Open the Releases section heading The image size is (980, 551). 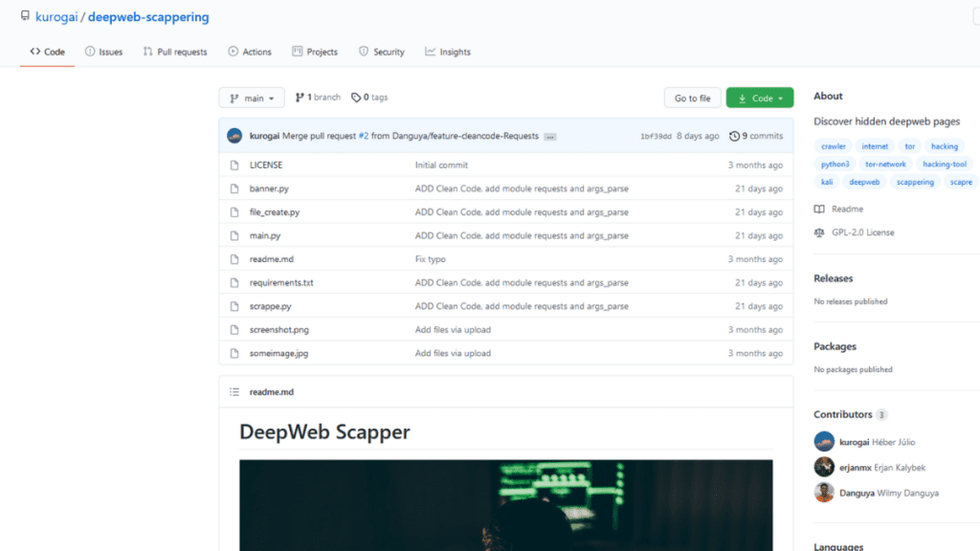point(834,278)
